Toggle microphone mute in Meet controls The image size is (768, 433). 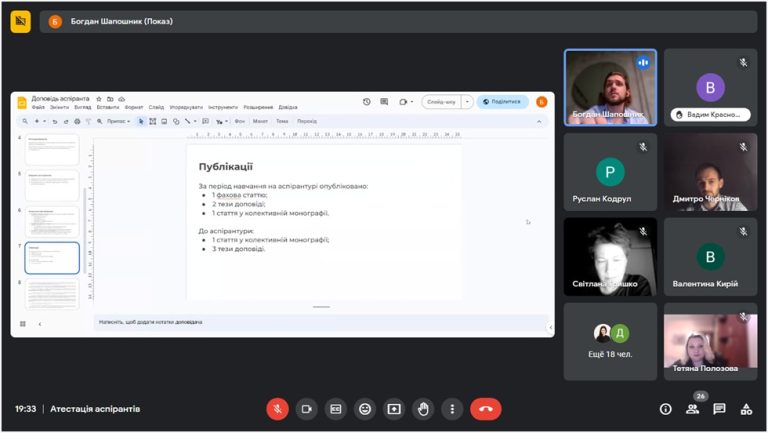pyautogui.click(x=277, y=409)
